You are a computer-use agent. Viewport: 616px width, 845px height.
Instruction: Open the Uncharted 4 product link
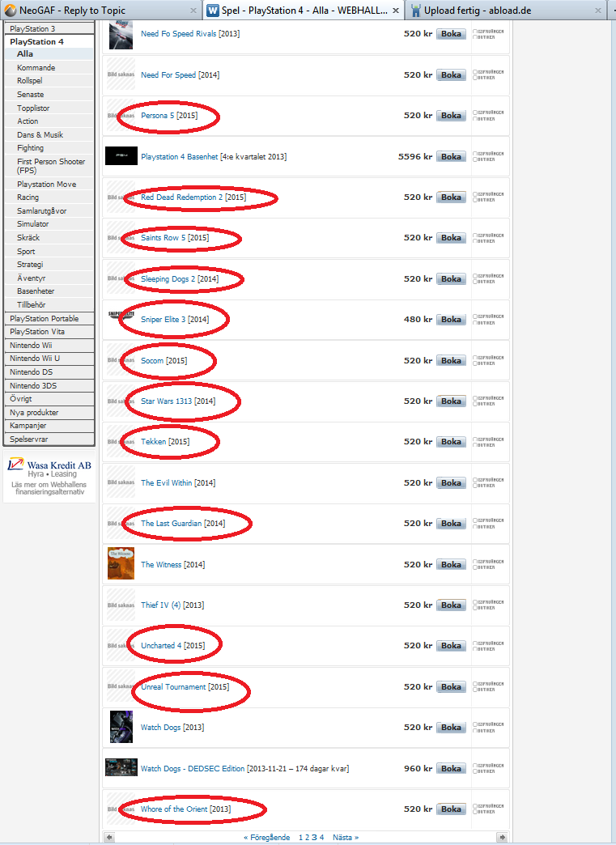(x=160, y=645)
